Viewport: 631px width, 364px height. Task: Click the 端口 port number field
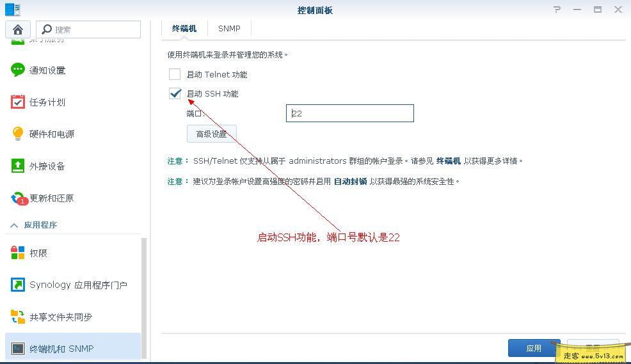pos(349,113)
